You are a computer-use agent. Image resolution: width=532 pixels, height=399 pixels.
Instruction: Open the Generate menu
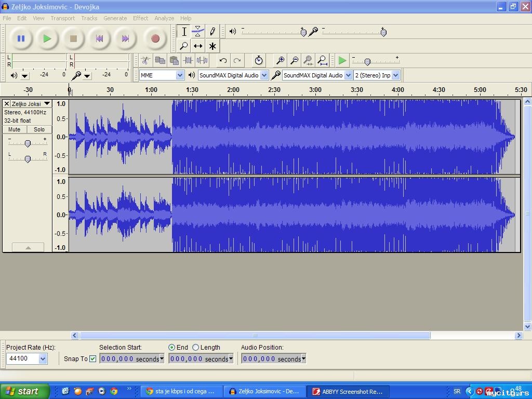pyautogui.click(x=115, y=18)
